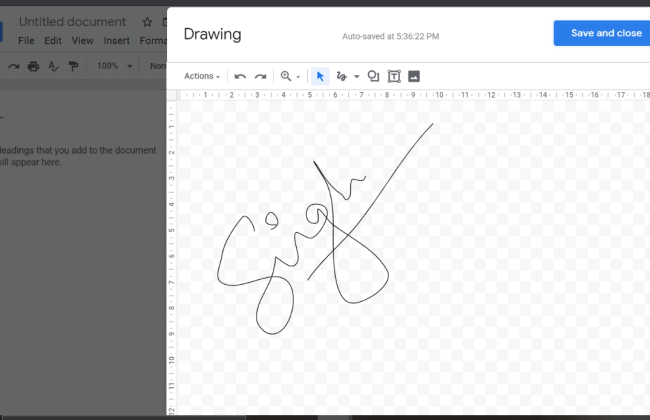Open the View menu in Docs
This screenshot has height=420, width=650.
coord(82,41)
